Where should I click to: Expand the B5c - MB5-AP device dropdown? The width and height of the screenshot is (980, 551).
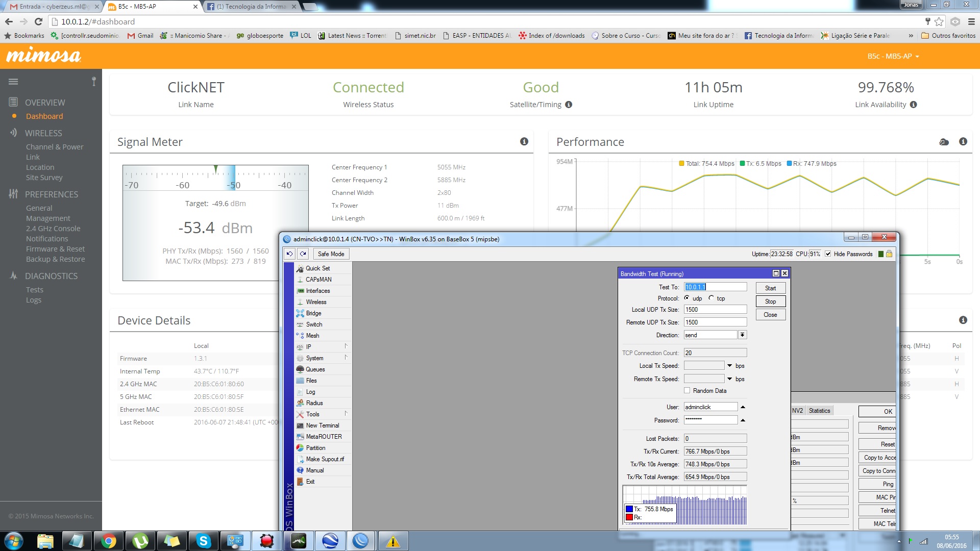click(x=893, y=56)
